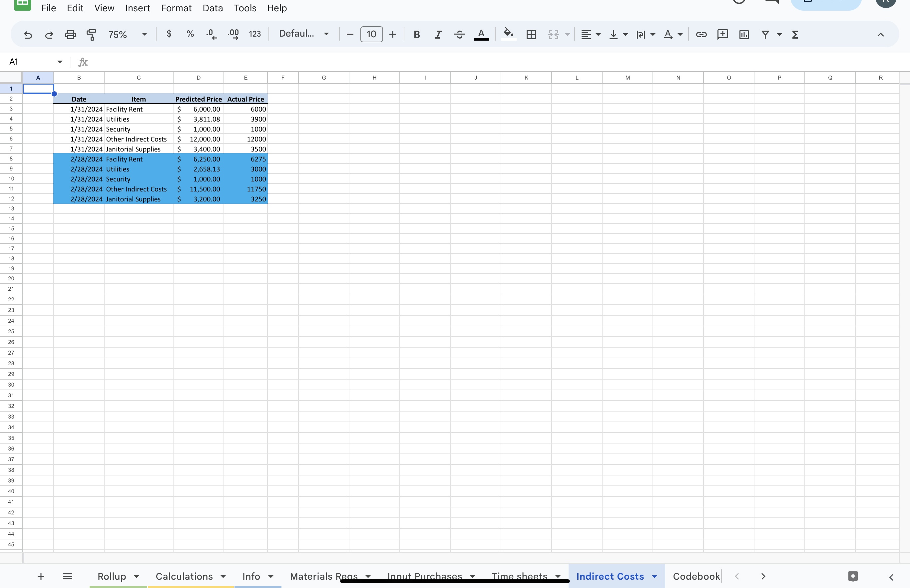
Task: Open the Insert chart icon
Action: pyautogui.click(x=744, y=34)
